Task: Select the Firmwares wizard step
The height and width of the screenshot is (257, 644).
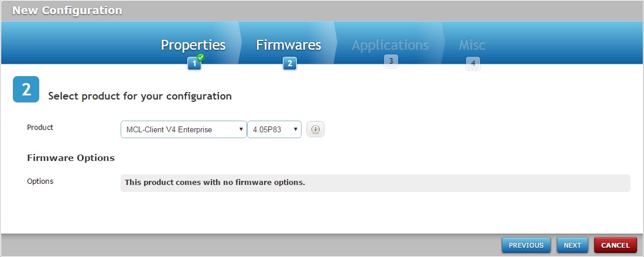Action: (289, 45)
